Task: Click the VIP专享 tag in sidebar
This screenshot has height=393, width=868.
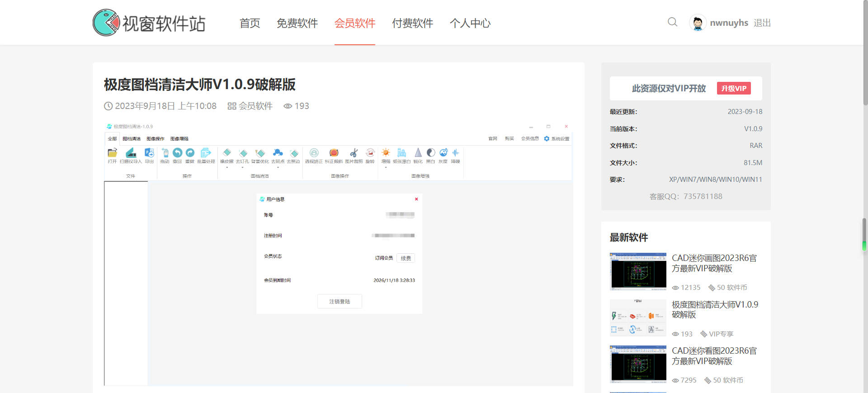Action: (717, 334)
